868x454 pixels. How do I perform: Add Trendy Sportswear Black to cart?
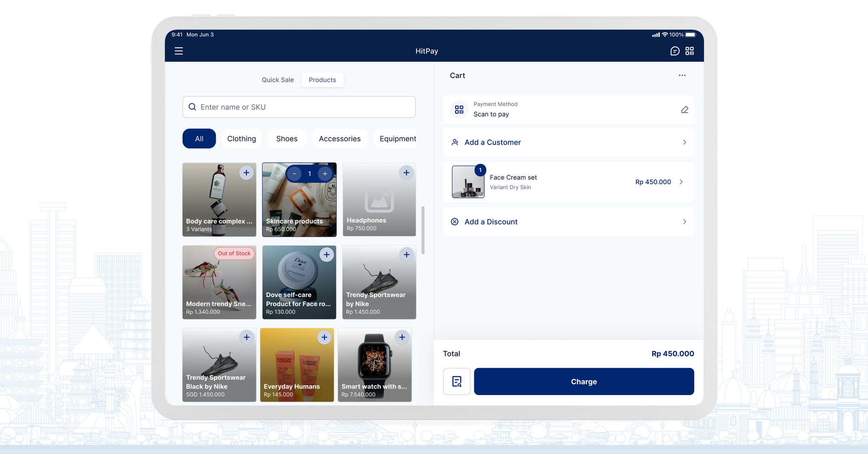pyautogui.click(x=247, y=337)
